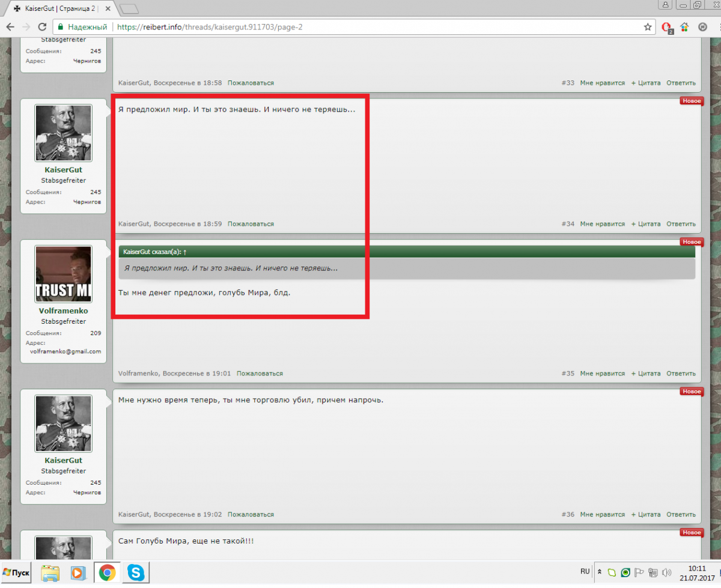Report post #33 via Пожаловаться
This screenshot has width=721, height=588.
251,83
